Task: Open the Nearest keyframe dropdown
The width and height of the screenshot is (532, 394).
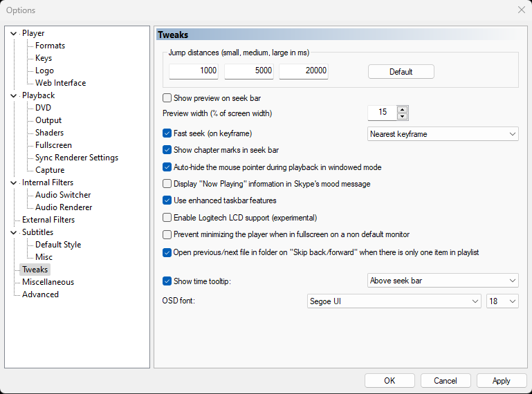Action: coord(443,134)
